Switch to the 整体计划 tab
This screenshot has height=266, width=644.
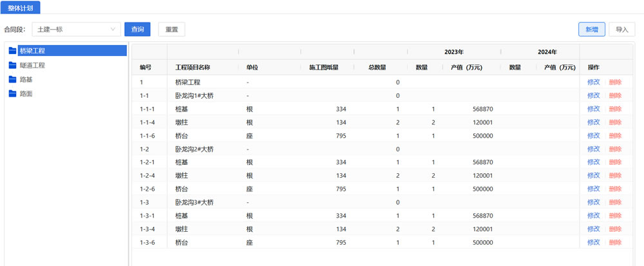(21, 7)
